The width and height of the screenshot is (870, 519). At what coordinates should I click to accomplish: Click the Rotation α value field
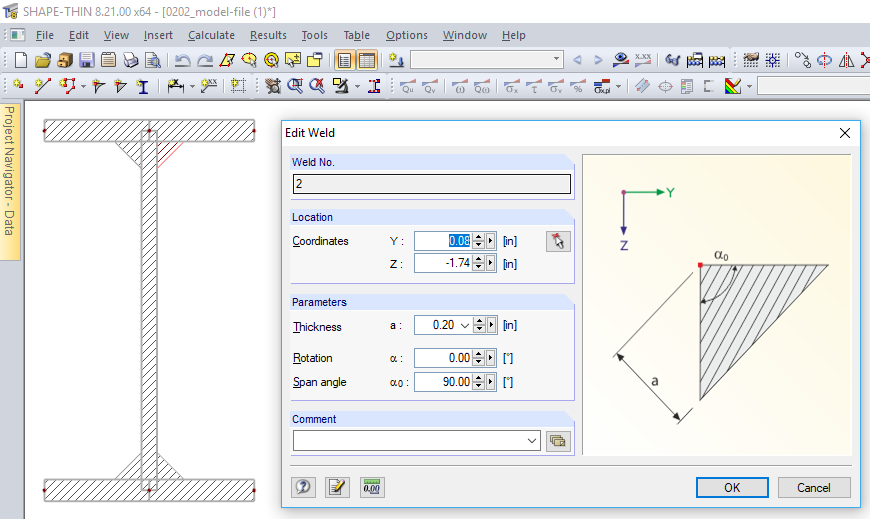click(x=443, y=358)
